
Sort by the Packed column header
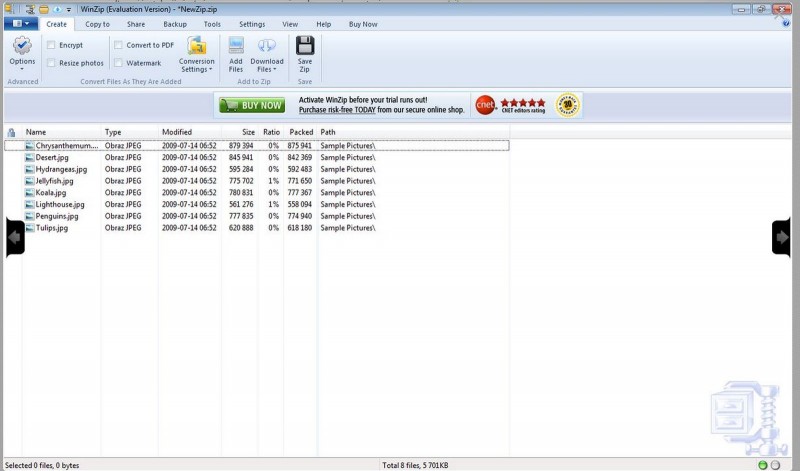[301, 132]
